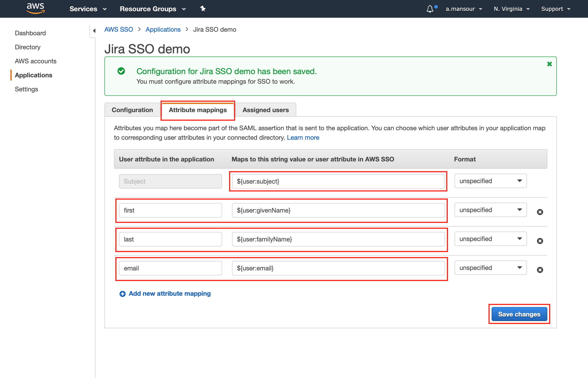
Task: Open Dashboard in the sidebar
Action: pos(30,33)
